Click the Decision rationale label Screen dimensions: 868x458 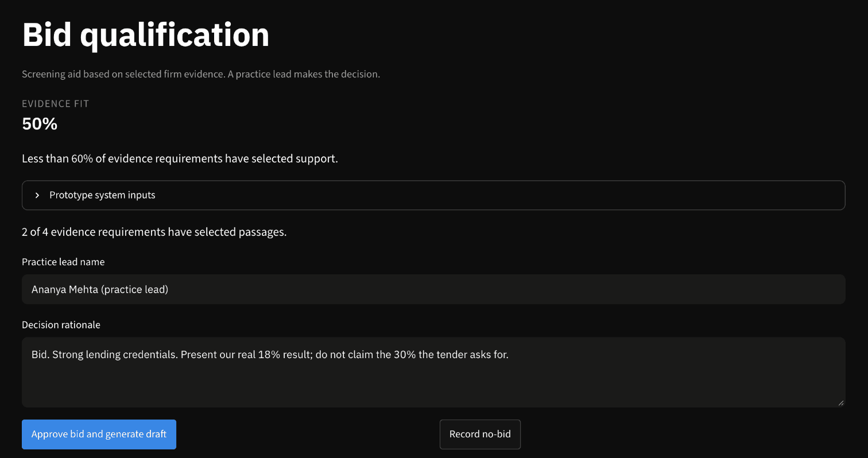(x=61, y=325)
